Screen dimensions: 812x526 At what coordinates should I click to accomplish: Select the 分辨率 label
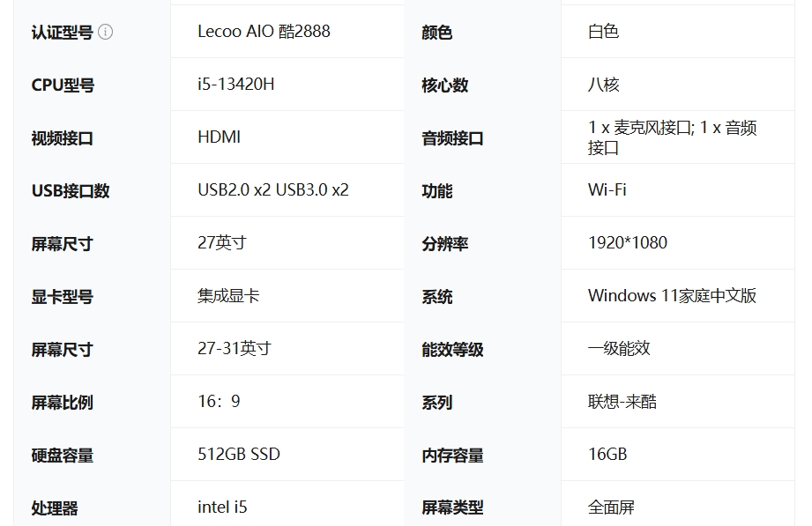(445, 243)
